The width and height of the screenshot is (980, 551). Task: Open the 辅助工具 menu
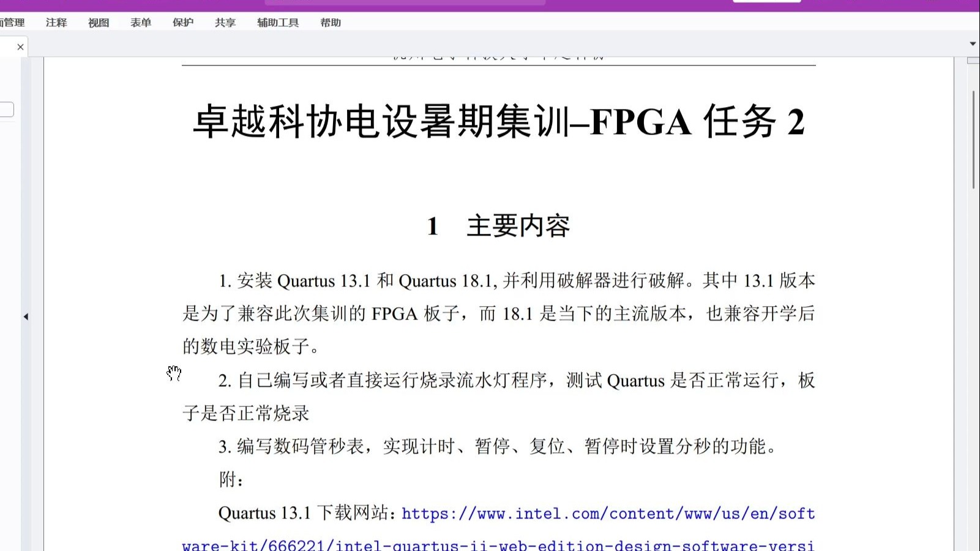(x=278, y=23)
